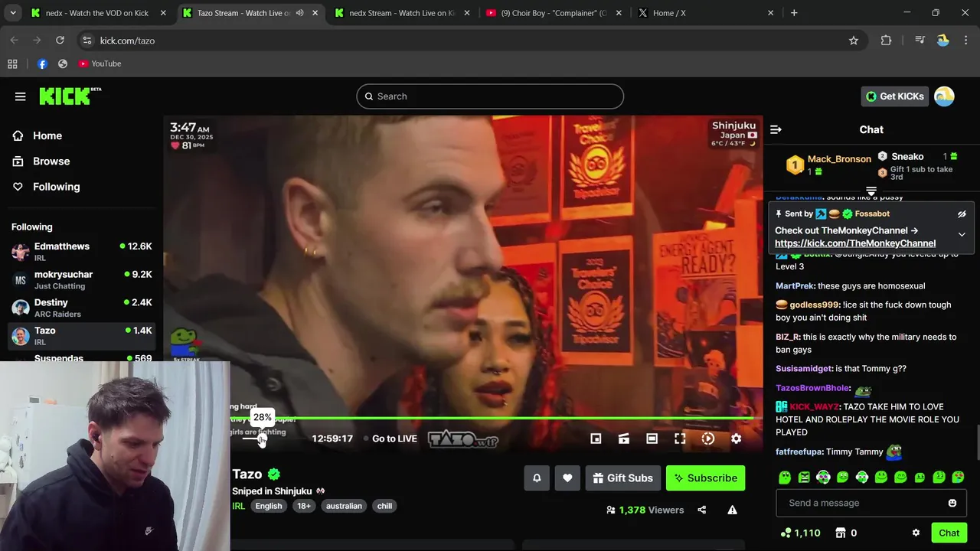Click the IRL category link
The height and width of the screenshot is (551, 980).
[x=239, y=506]
